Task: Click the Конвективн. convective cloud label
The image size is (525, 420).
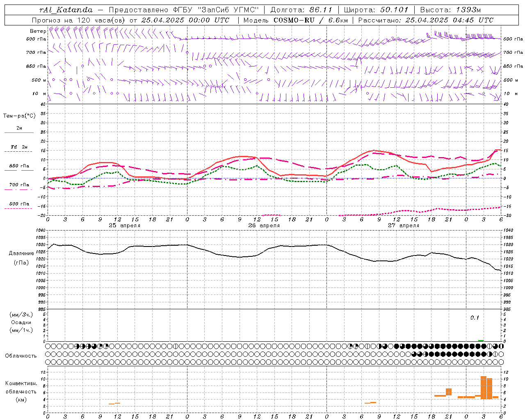Action: [x=21, y=383]
